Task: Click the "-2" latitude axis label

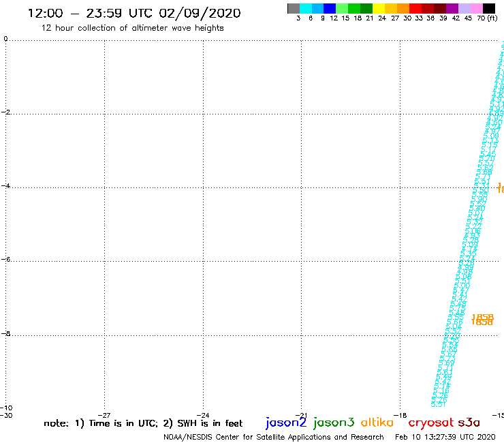Action: tap(5, 112)
